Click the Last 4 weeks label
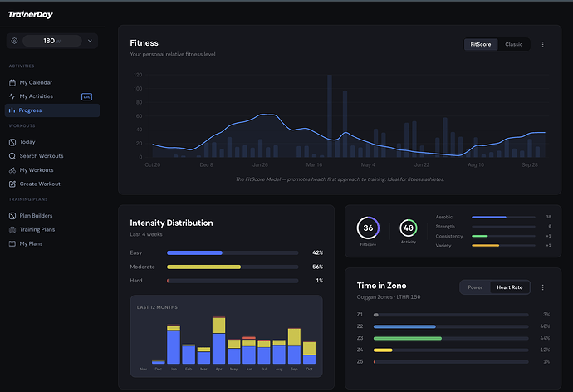Viewport: 573px width, 392px height. coord(146,234)
